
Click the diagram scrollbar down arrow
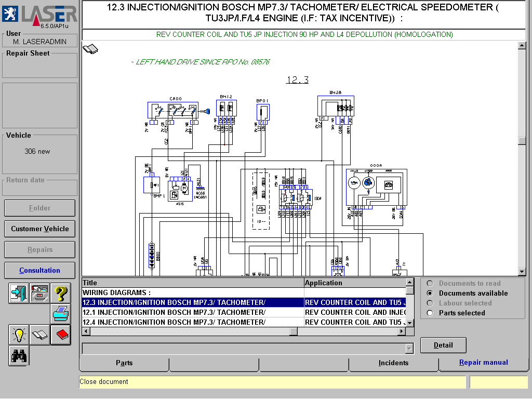[522, 271]
